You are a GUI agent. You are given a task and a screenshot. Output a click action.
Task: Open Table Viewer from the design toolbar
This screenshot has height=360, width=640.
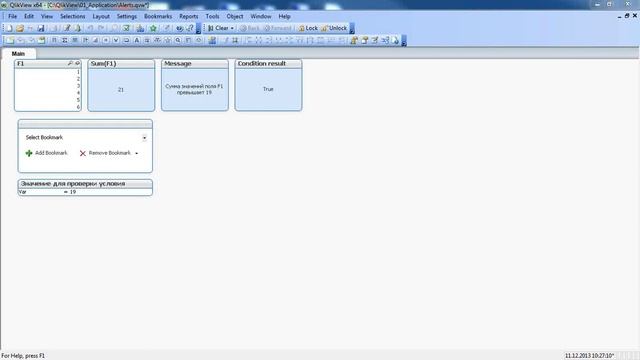(x=385, y=40)
